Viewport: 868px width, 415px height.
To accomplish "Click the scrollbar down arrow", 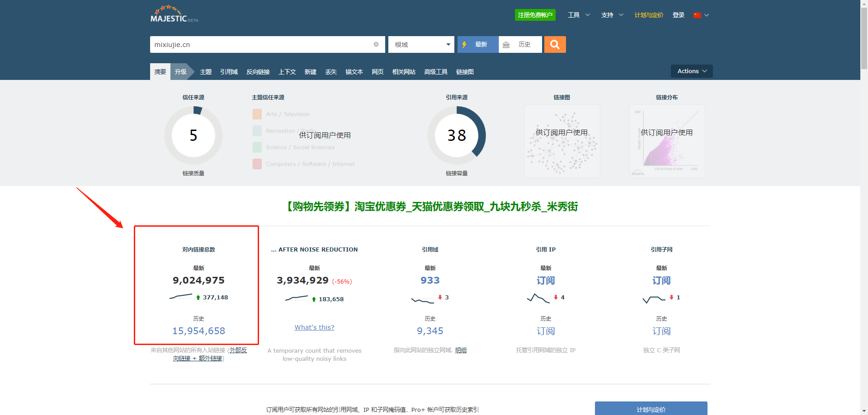I will pos(864,411).
